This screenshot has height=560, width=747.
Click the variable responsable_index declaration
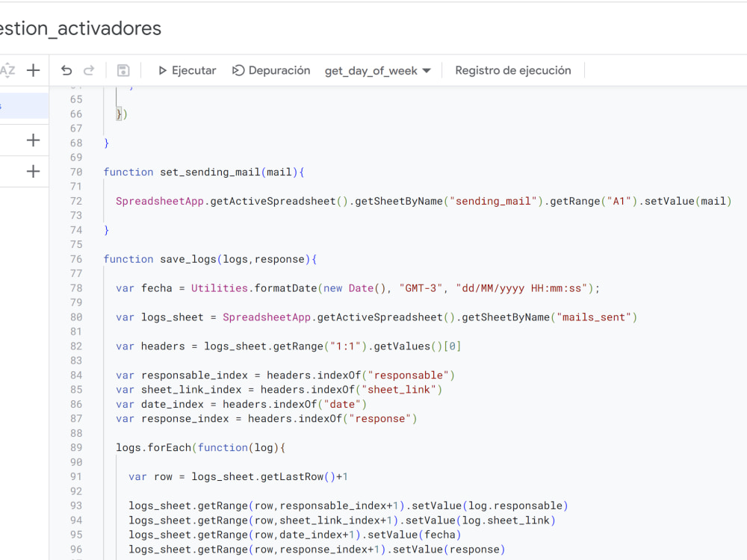coord(194,376)
